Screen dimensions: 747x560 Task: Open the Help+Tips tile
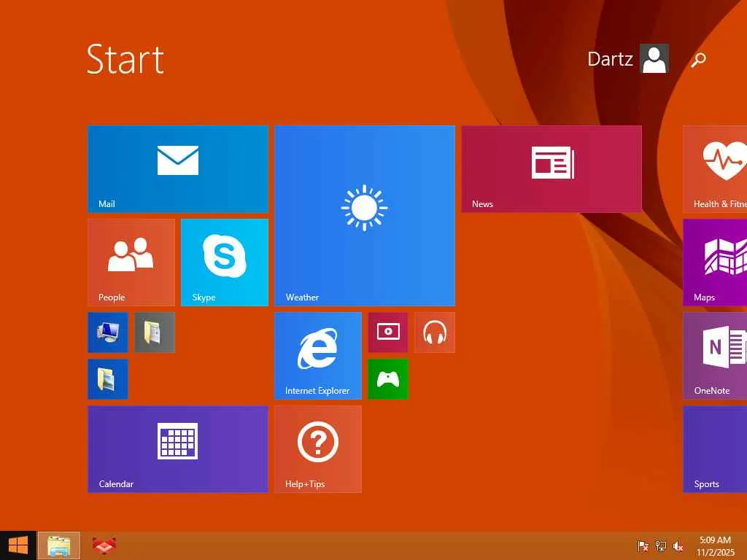coord(318,449)
